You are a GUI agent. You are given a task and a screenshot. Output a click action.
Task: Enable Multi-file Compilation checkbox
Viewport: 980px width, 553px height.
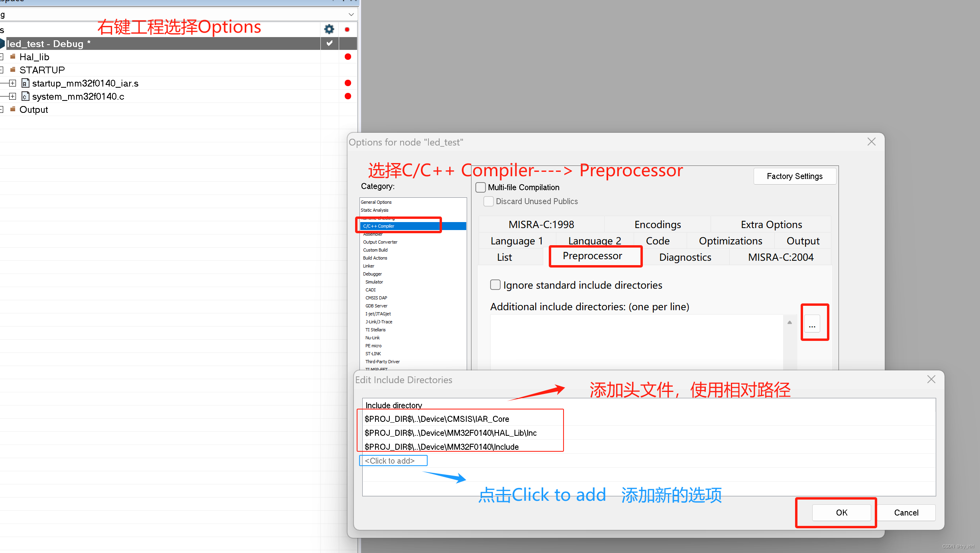(481, 187)
